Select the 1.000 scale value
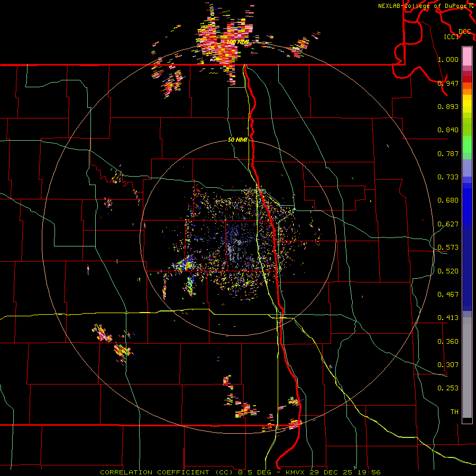 pyautogui.click(x=448, y=59)
